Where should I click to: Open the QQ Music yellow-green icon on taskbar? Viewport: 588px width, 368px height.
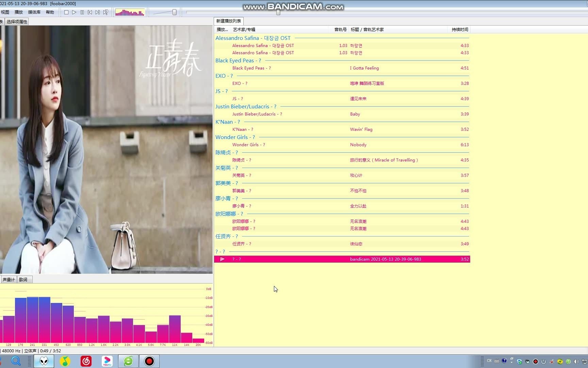click(65, 361)
